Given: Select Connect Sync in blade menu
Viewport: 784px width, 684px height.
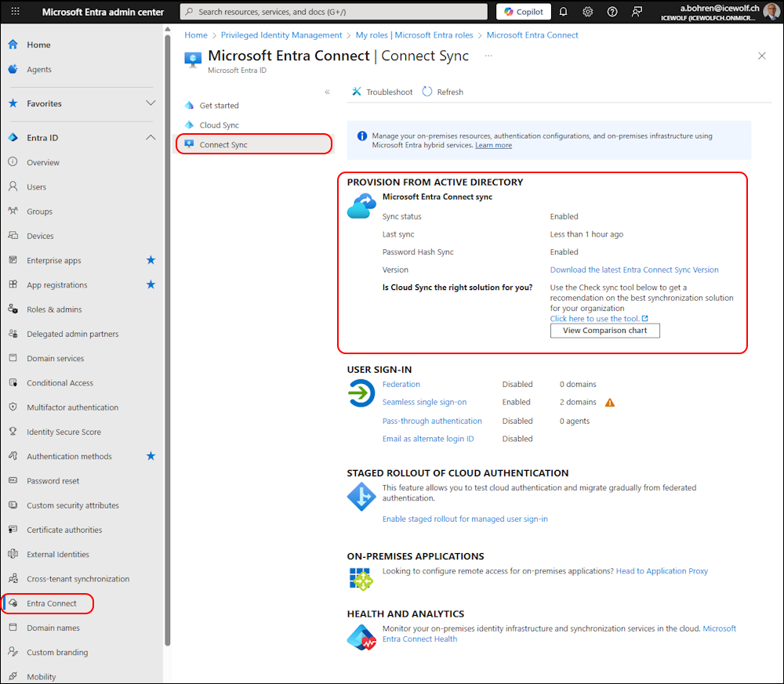Looking at the screenshot, I should (223, 144).
